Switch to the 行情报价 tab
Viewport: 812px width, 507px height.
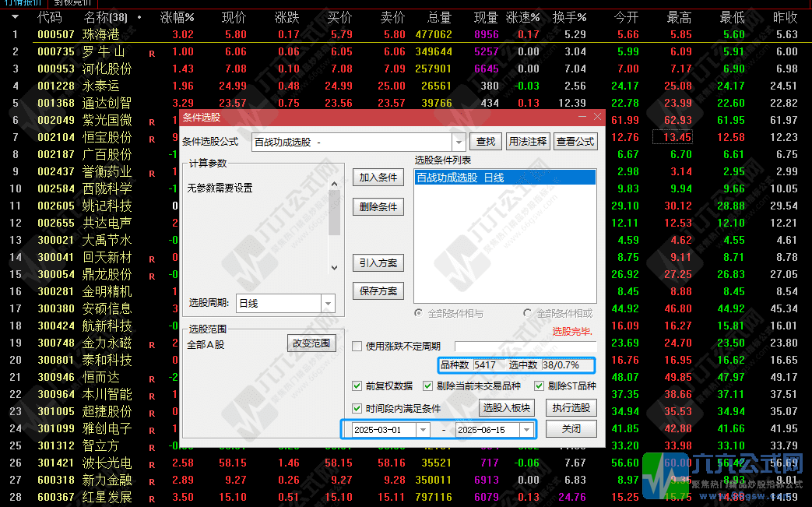[22, 4]
